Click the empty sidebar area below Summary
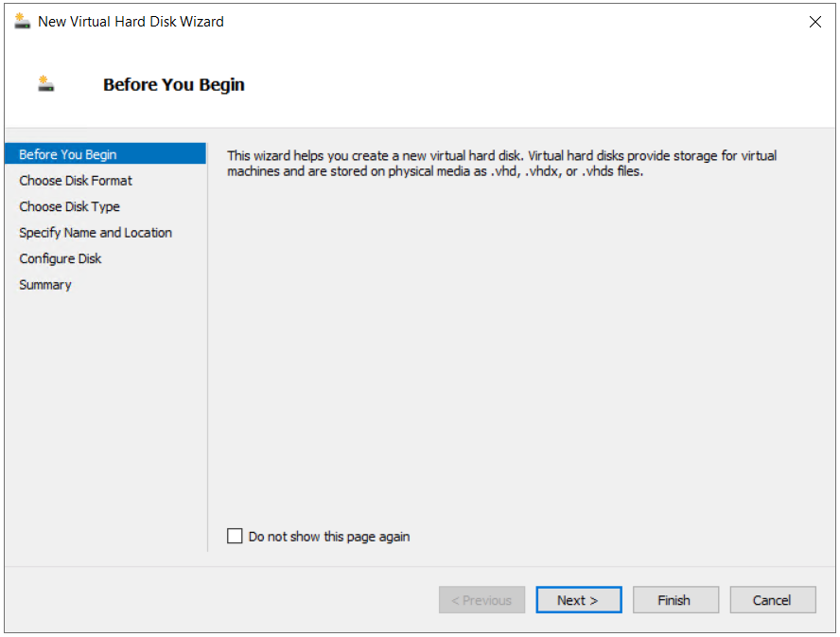Image resolution: width=840 pixels, height=637 pixels. click(104, 416)
